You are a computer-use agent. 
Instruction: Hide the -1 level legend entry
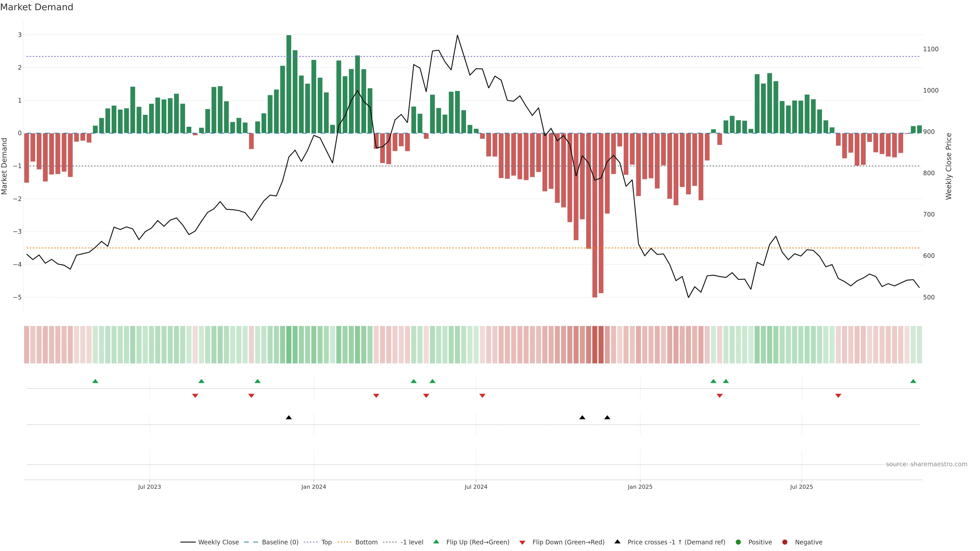tap(412, 542)
